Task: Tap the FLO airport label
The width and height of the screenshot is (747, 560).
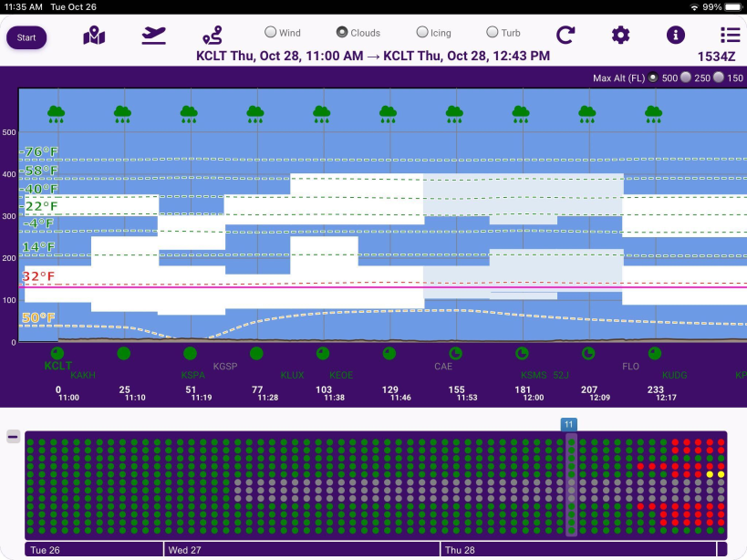Action: pyautogui.click(x=630, y=367)
